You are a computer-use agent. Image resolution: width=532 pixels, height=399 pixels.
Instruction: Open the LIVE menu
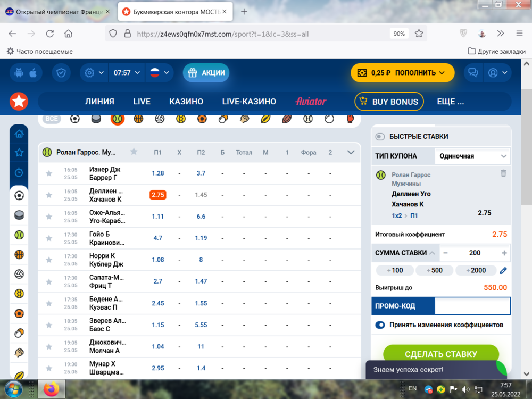142,102
